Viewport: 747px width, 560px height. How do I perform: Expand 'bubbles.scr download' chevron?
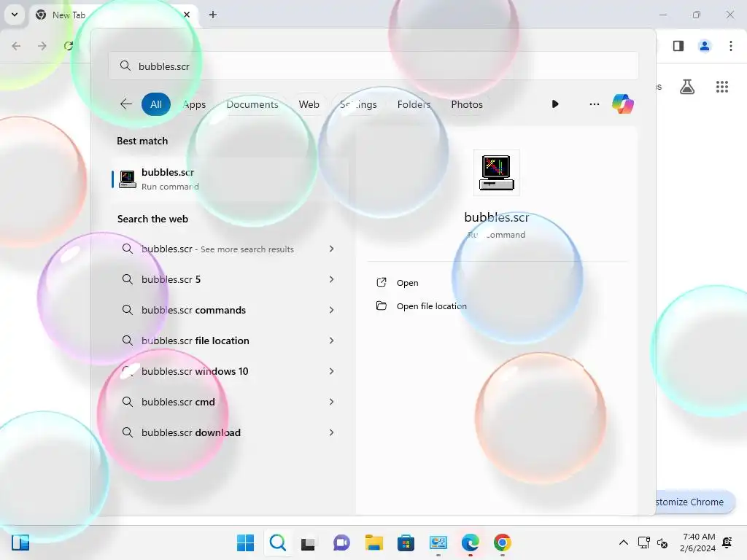332,432
